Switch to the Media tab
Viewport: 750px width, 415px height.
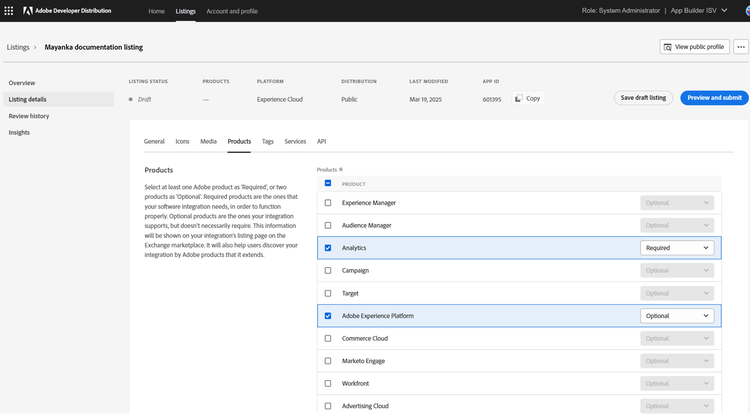point(209,142)
